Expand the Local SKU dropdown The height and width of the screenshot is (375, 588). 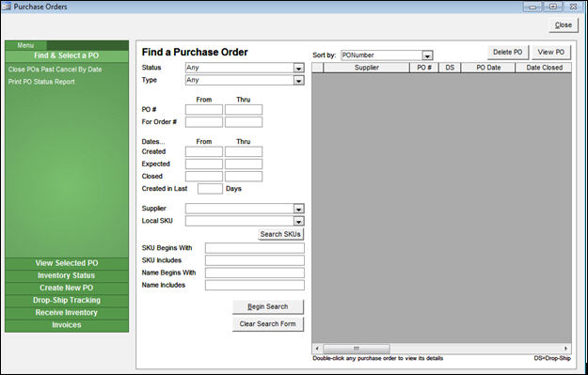pyautogui.click(x=298, y=221)
